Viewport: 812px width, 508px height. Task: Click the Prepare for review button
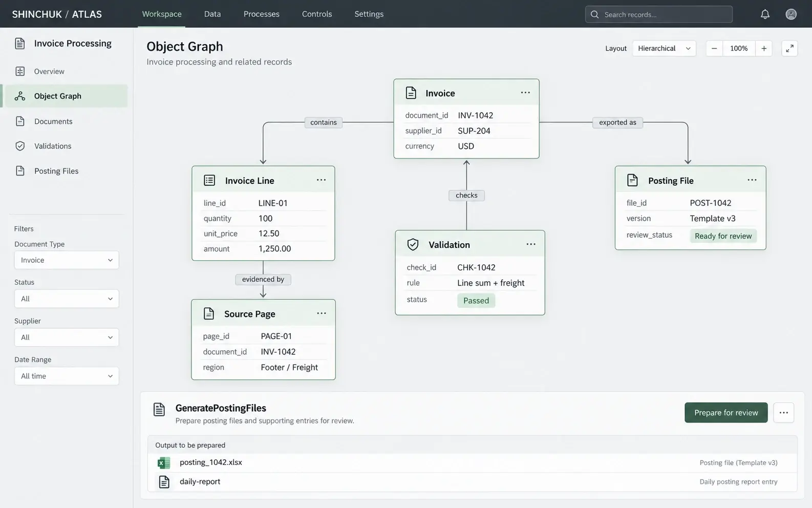(726, 412)
